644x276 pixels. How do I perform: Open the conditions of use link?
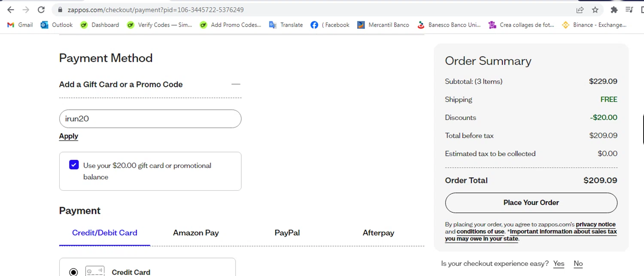pyautogui.click(x=480, y=231)
